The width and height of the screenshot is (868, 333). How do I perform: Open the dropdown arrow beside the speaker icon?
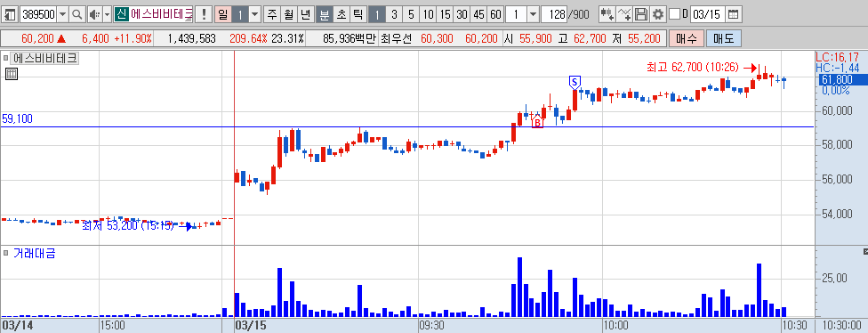pos(108,14)
